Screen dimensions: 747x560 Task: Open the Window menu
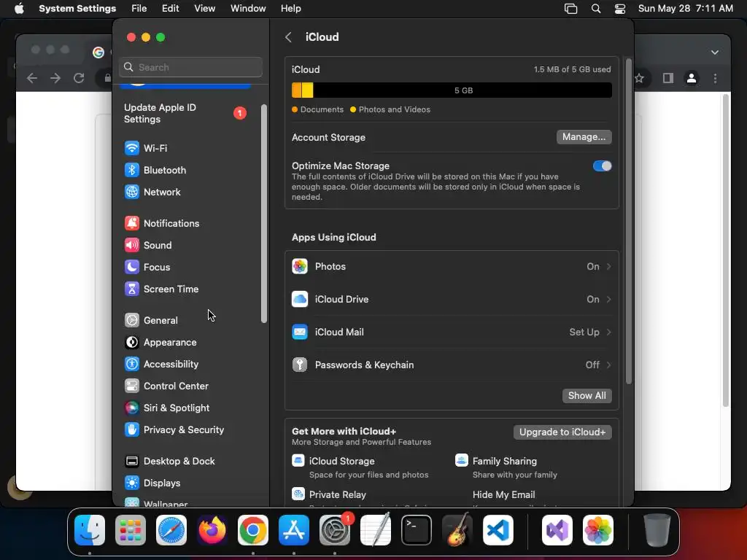pos(248,9)
